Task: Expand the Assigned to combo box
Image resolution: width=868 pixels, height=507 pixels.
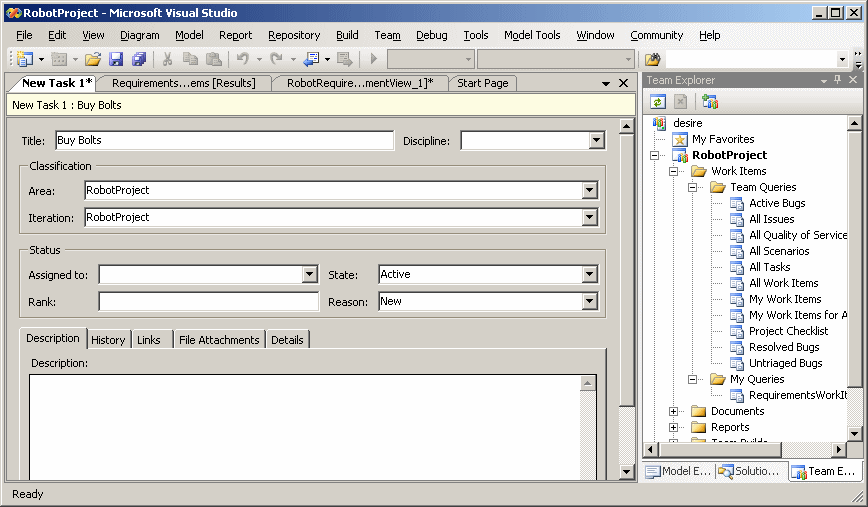Action: 309,274
